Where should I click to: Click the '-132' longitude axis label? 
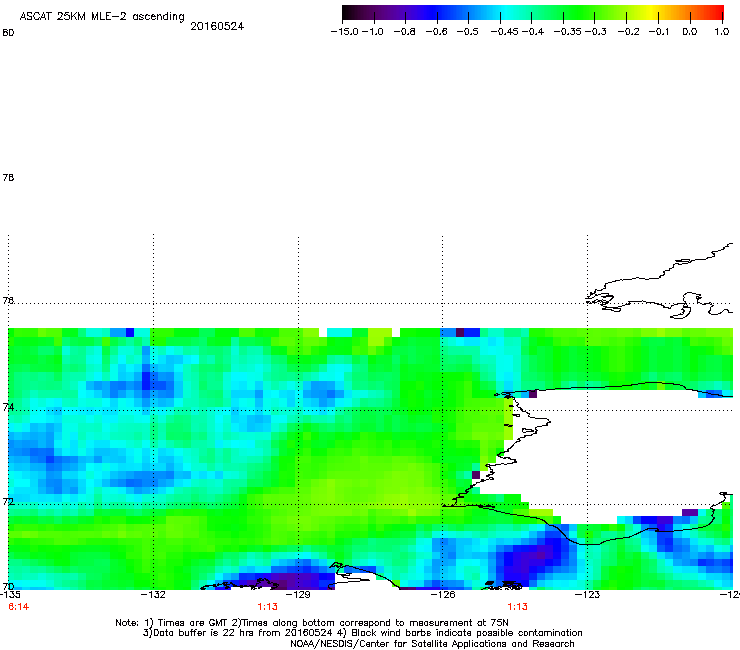(153, 594)
